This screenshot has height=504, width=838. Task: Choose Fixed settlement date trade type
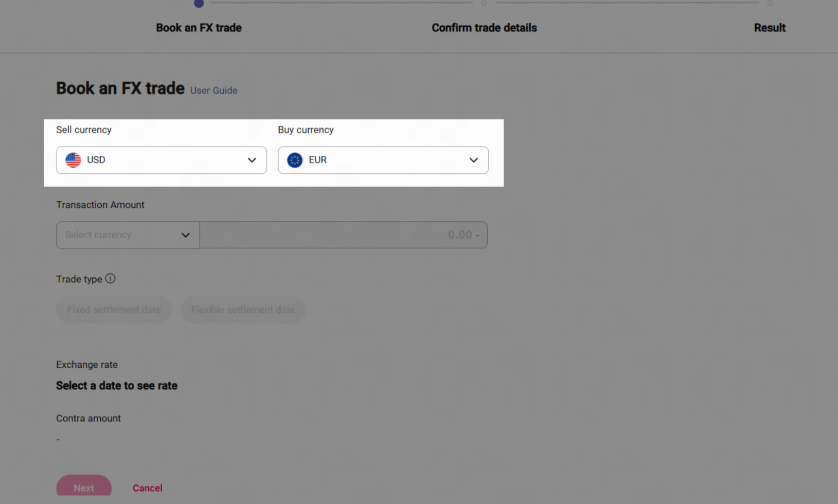pos(114,310)
